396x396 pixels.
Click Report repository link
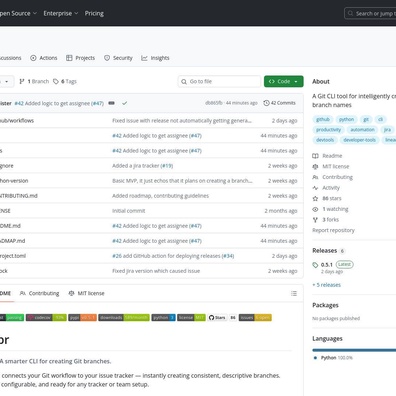(333, 230)
